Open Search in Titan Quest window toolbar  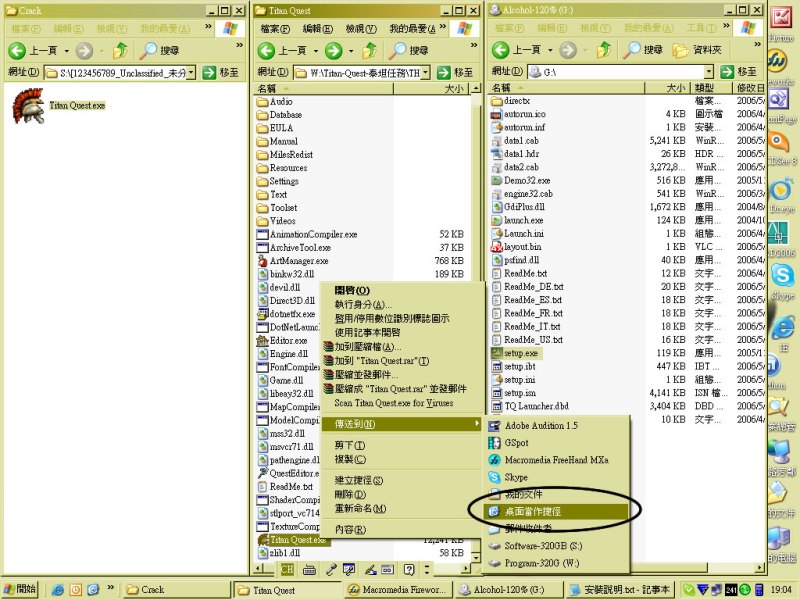pyautogui.click(x=409, y=50)
